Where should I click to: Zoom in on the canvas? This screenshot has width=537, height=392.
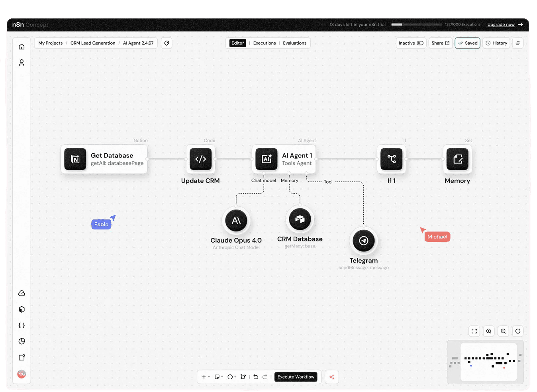coord(489,331)
